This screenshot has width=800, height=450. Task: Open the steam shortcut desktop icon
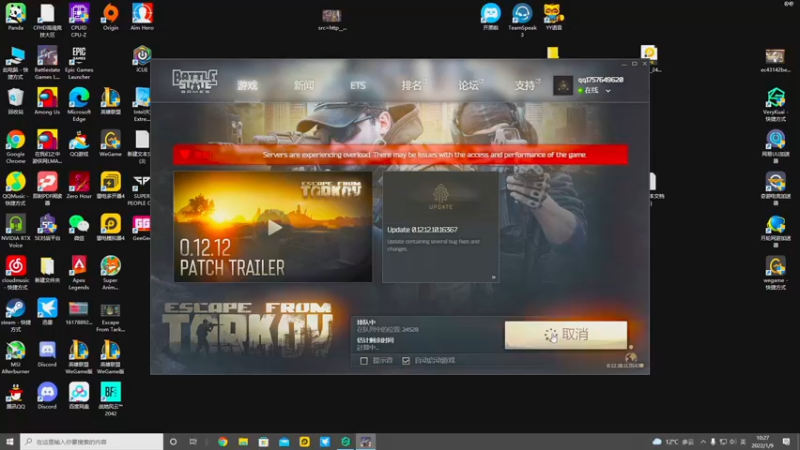point(15,315)
